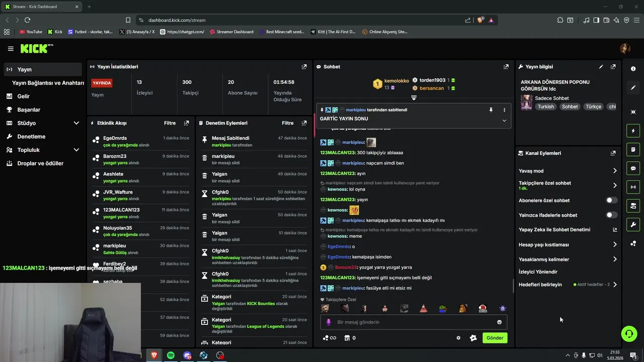Toggle the notes document widget in the right rail
Screen dimensions: 644x362
tap(633, 149)
